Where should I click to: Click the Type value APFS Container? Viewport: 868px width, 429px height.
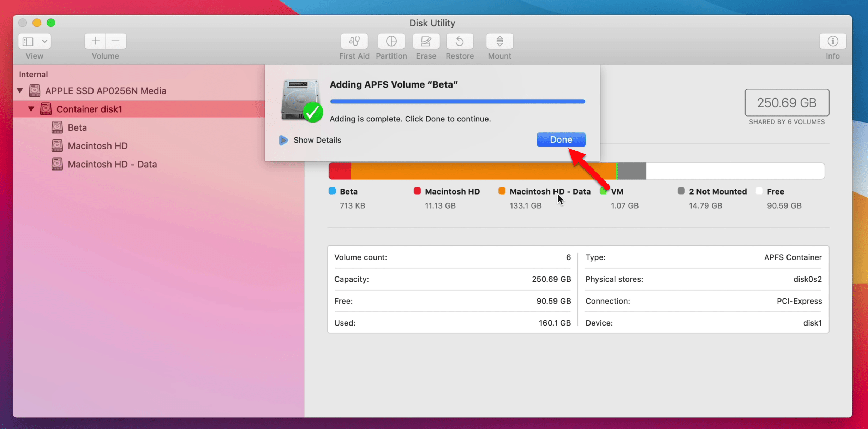[793, 257]
